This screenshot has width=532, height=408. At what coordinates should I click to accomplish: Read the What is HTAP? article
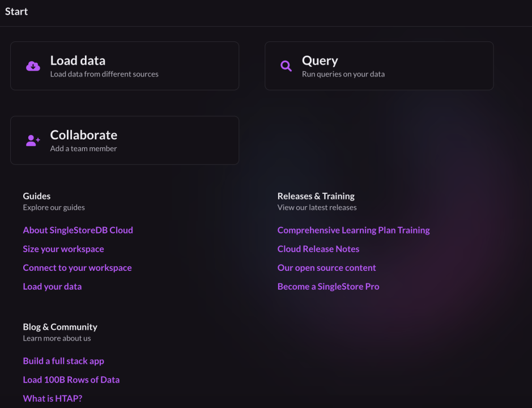coord(53,398)
